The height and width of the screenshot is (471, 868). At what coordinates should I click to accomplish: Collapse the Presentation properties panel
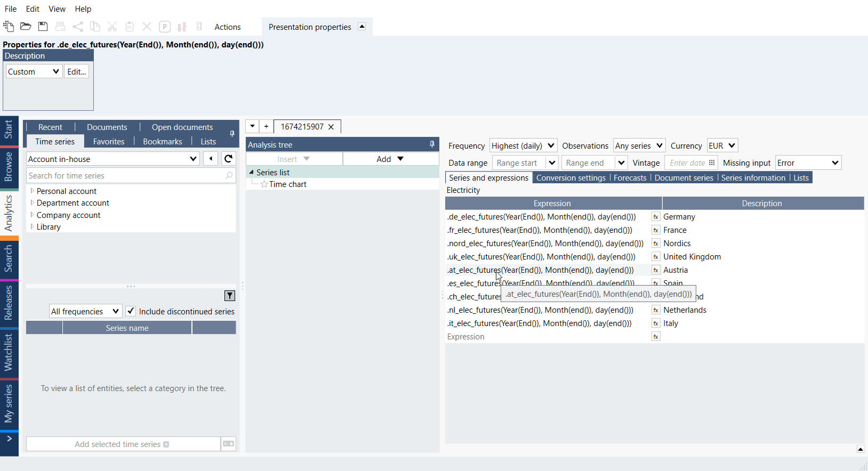click(362, 27)
